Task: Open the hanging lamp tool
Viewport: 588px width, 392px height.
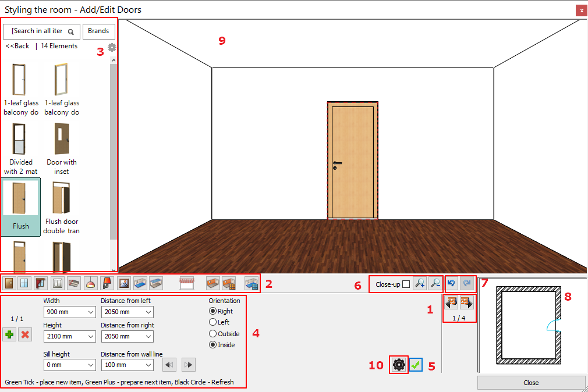Action: (91, 283)
